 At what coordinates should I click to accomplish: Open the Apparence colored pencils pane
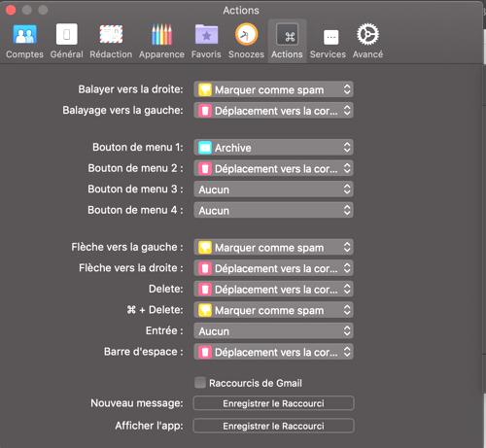coord(161,41)
